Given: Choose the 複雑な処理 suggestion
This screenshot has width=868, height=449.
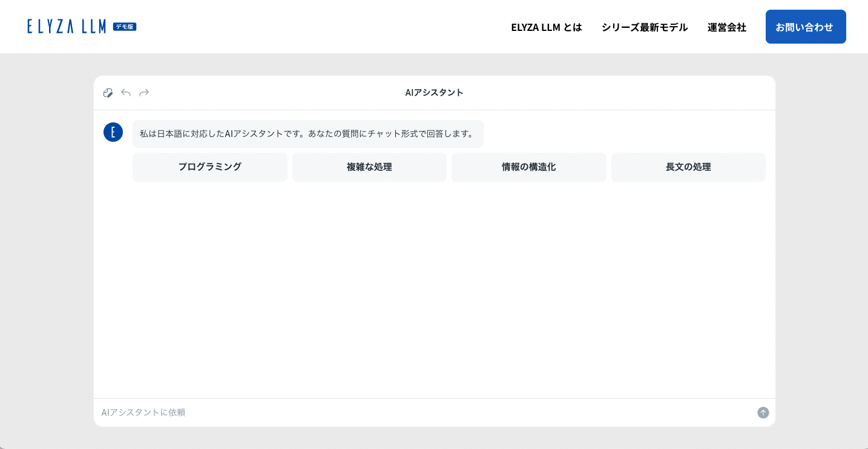Looking at the screenshot, I should pyautogui.click(x=369, y=167).
